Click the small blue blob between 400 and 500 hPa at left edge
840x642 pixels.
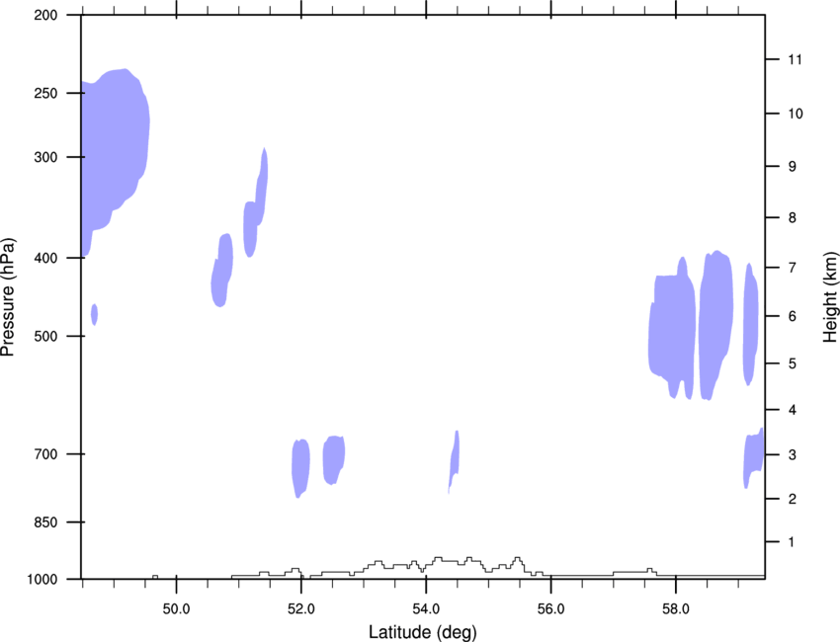click(x=94, y=314)
